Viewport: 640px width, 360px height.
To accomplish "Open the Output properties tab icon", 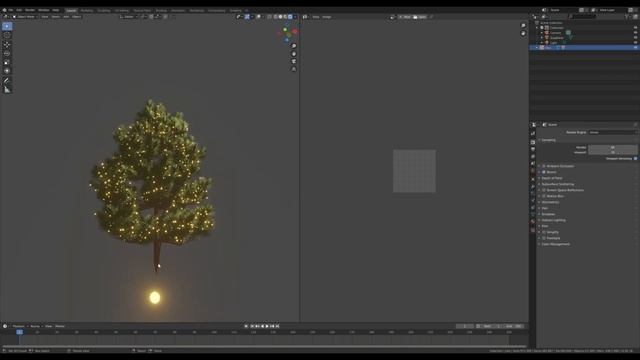I will [533, 149].
